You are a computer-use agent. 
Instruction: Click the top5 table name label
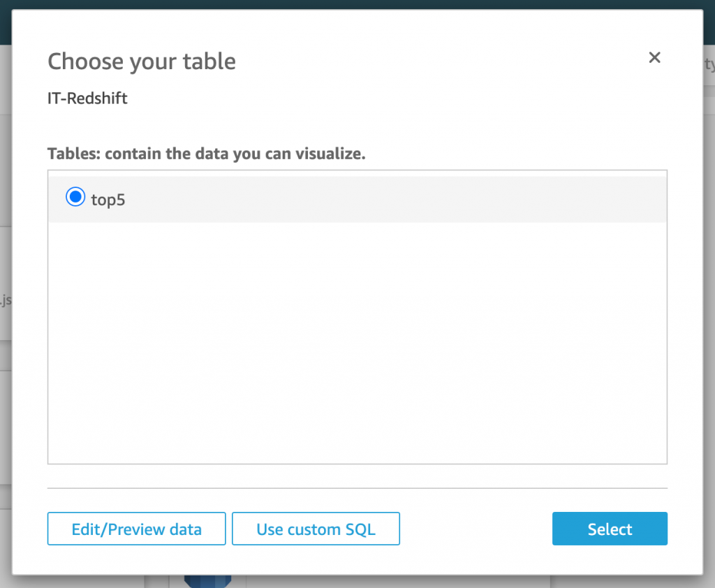108,200
